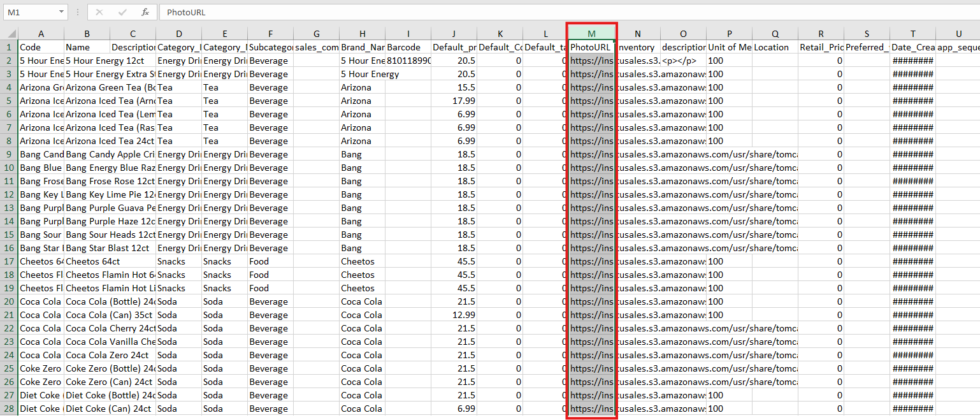
Task: Click cell 'Coca Cola (Can) 35ct'
Action: click(x=110, y=315)
